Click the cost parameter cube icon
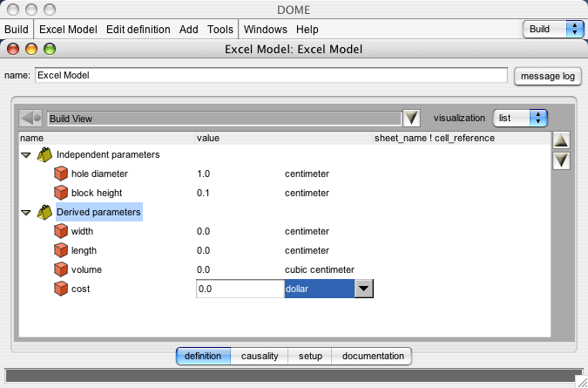The height and width of the screenshot is (388, 588). pyautogui.click(x=61, y=289)
